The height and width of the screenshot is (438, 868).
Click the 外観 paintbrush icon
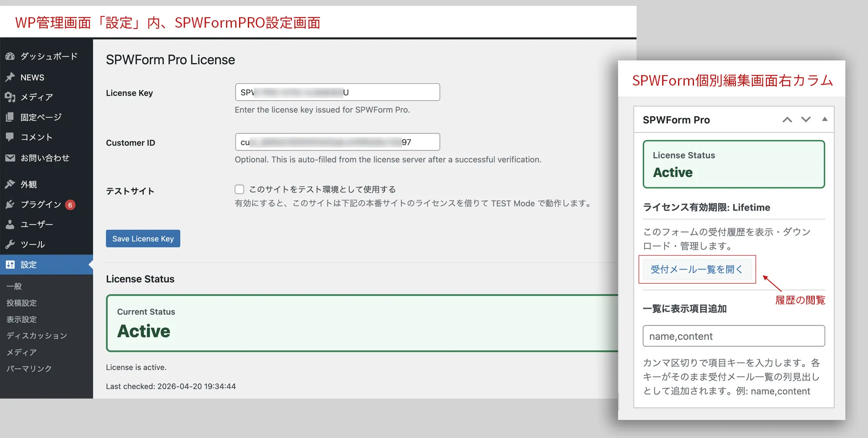pos(10,184)
